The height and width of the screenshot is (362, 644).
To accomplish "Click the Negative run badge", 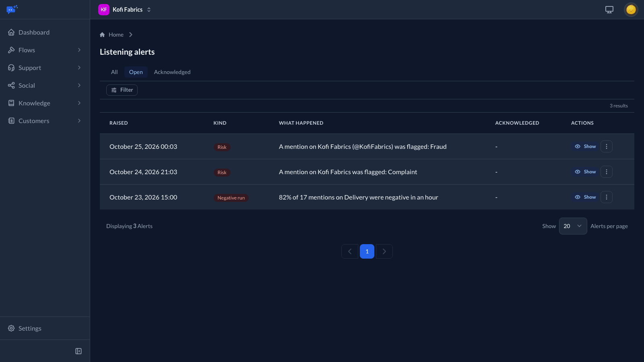I will point(231,198).
